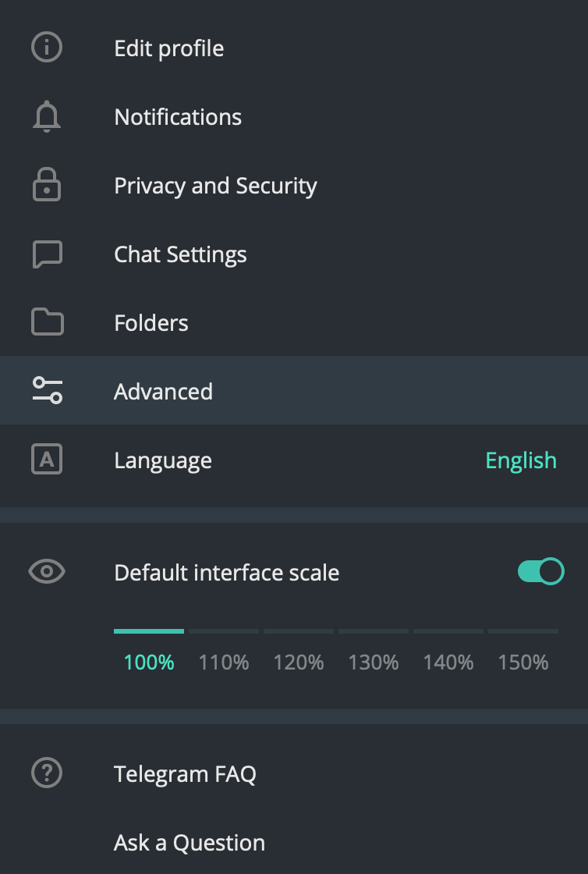Click the Privacy and Security lock icon
The image size is (588, 874).
coord(47,186)
